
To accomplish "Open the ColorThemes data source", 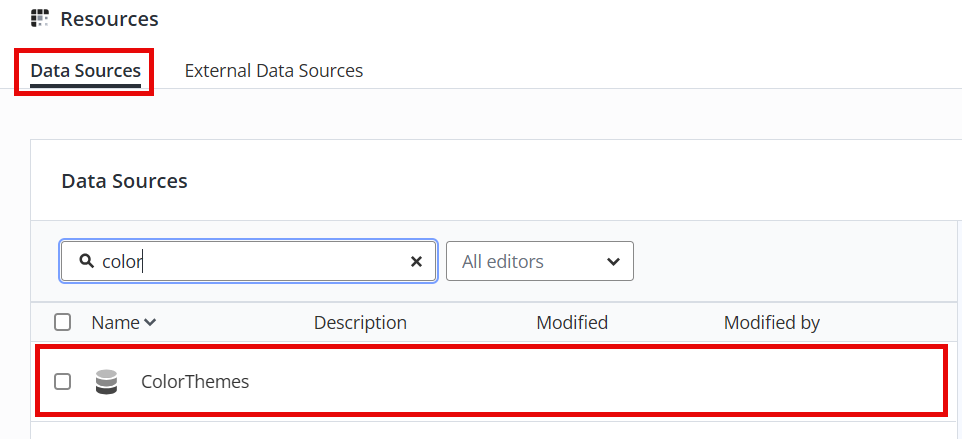I will [195, 381].
